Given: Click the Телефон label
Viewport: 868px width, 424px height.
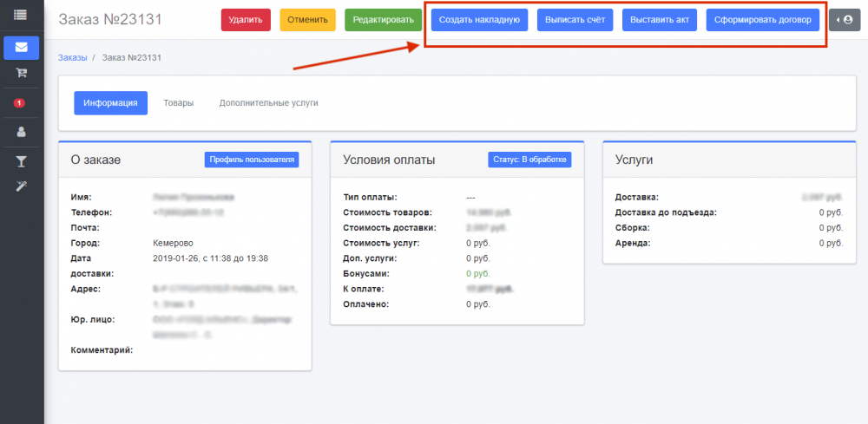Looking at the screenshot, I should coord(91,212).
